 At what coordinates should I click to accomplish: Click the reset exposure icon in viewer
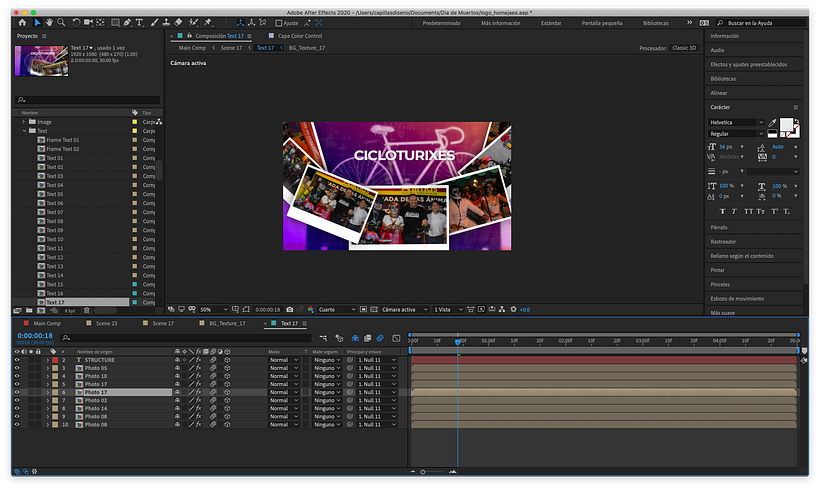tap(514, 310)
